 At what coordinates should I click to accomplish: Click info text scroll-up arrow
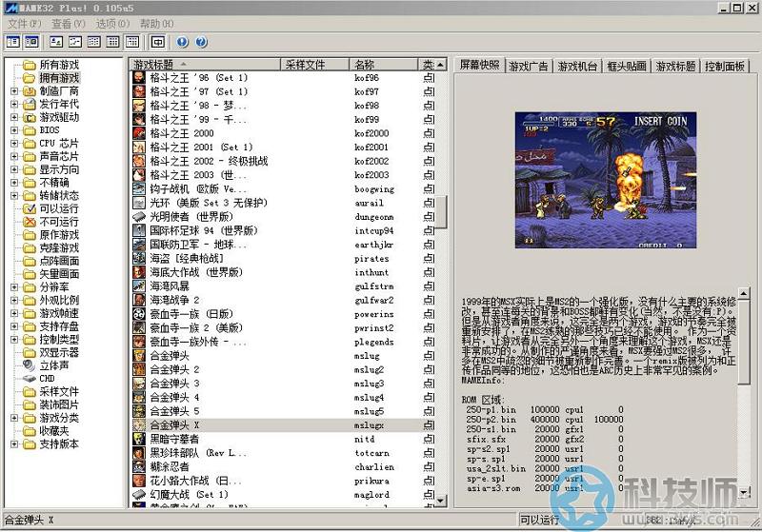click(744, 293)
